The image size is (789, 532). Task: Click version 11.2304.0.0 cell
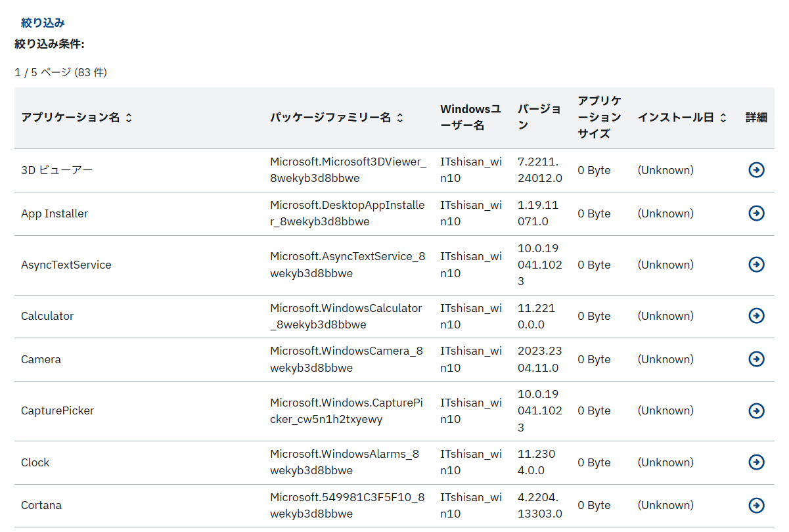(536, 462)
